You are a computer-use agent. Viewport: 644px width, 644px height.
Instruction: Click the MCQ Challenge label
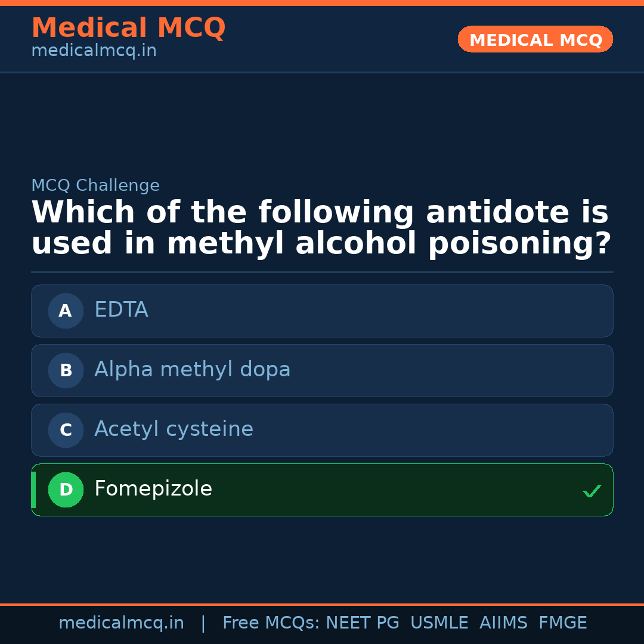point(95,185)
